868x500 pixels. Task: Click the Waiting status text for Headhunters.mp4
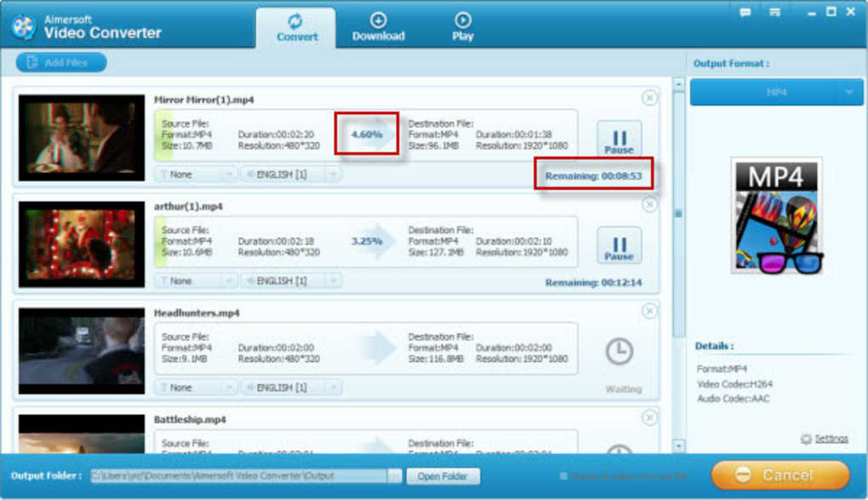click(623, 389)
